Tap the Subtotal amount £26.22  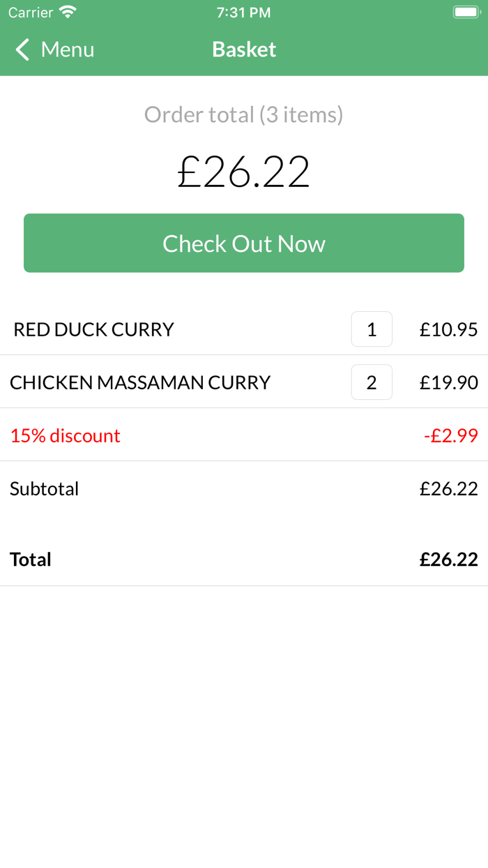click(448, 488)
